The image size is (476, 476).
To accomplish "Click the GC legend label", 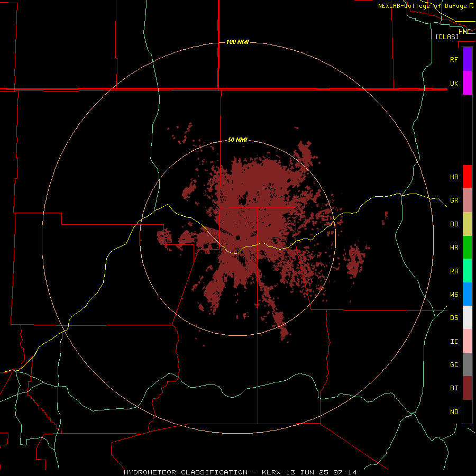I will (454, 365).
